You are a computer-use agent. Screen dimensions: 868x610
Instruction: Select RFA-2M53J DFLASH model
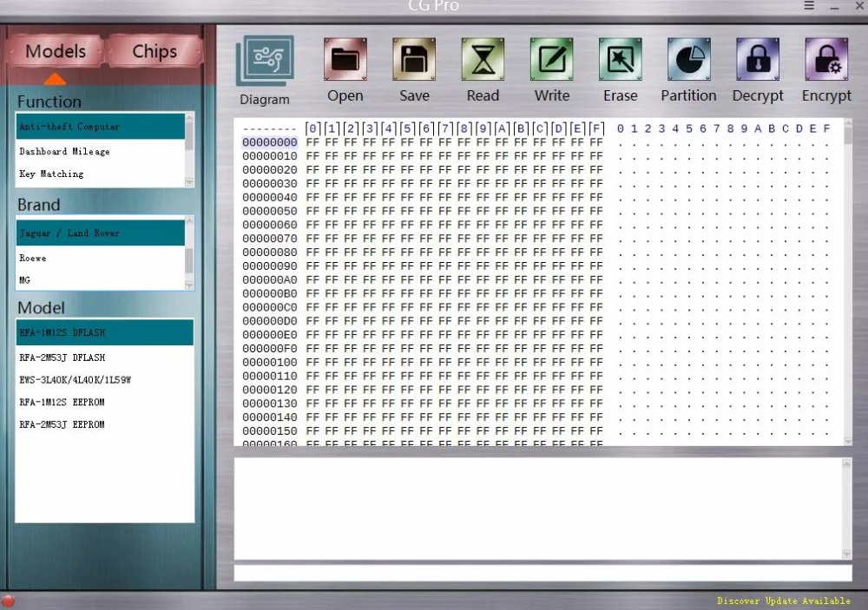pos(105,357)
